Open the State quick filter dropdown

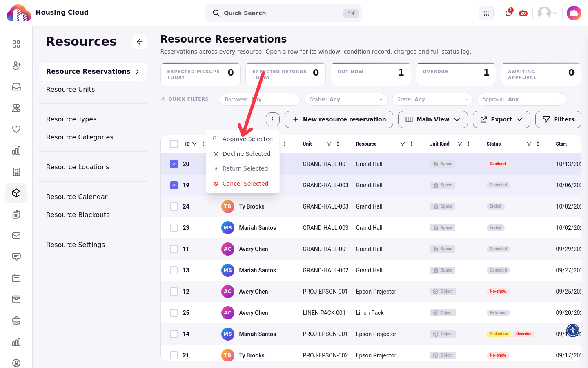[432, 99]
